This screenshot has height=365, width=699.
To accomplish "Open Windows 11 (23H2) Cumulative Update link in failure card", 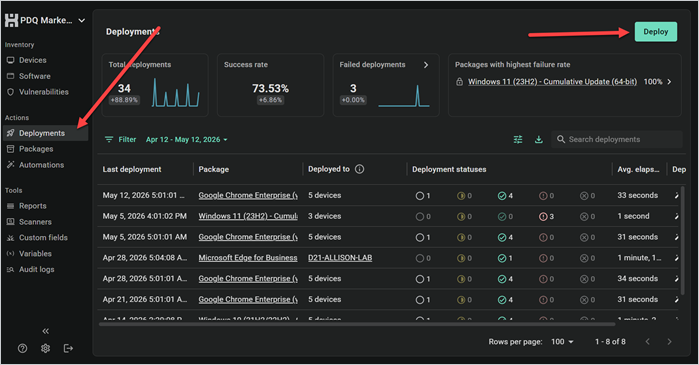I will (552, 82).
